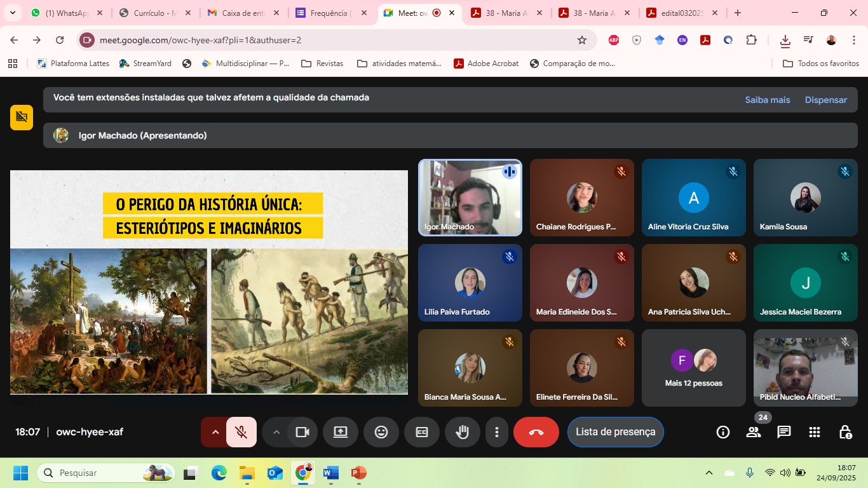Expand video settings arrow beside camera
Viewport: 868px width, 488px height.
[276, 432]
